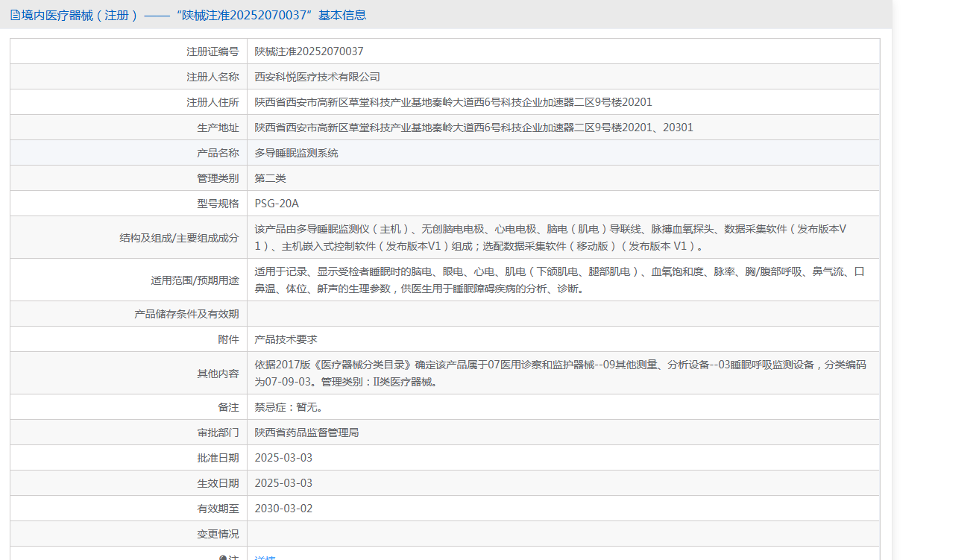The image size is (979, 560).
Task: Select the expiry date 2030-03-02
Action: point(284,509)
